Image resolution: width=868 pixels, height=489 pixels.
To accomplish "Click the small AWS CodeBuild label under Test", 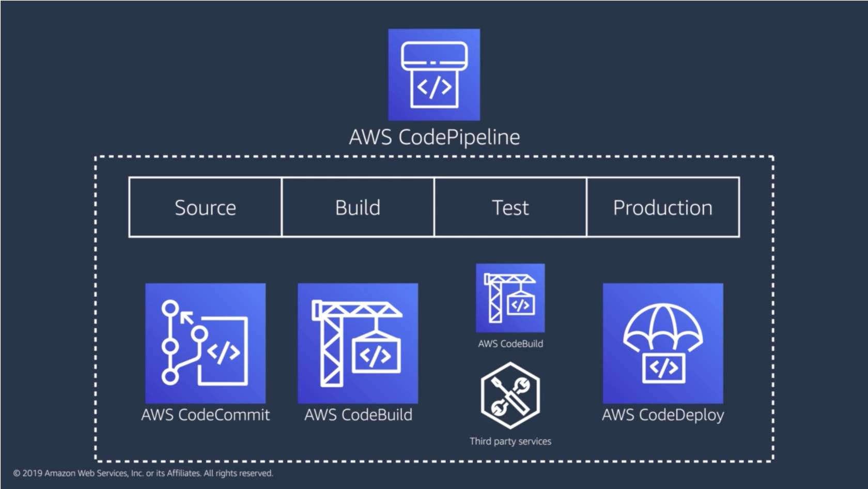I will coord(510,344).
